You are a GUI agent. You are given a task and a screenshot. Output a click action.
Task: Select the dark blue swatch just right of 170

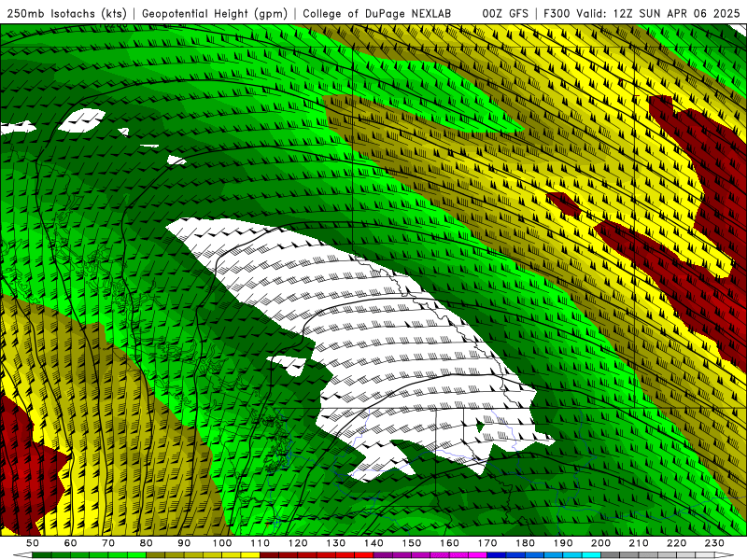[497, 555]
